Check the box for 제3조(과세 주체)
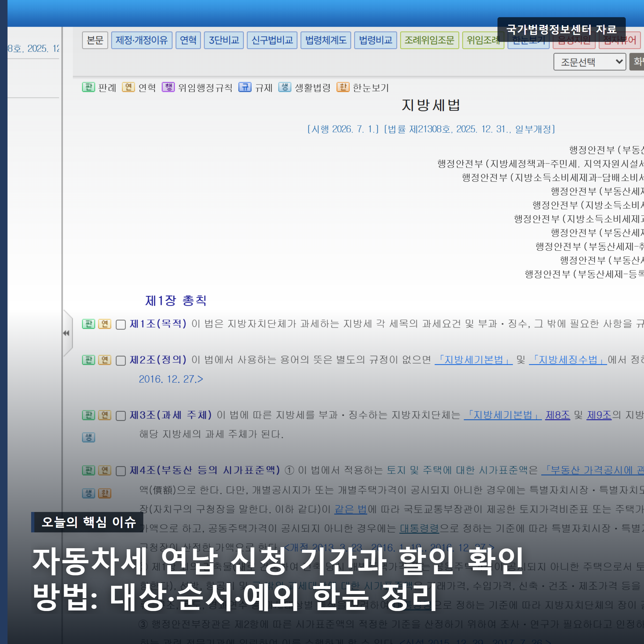The height and width of the screenshot is (644, 644). tap(120, 416)
